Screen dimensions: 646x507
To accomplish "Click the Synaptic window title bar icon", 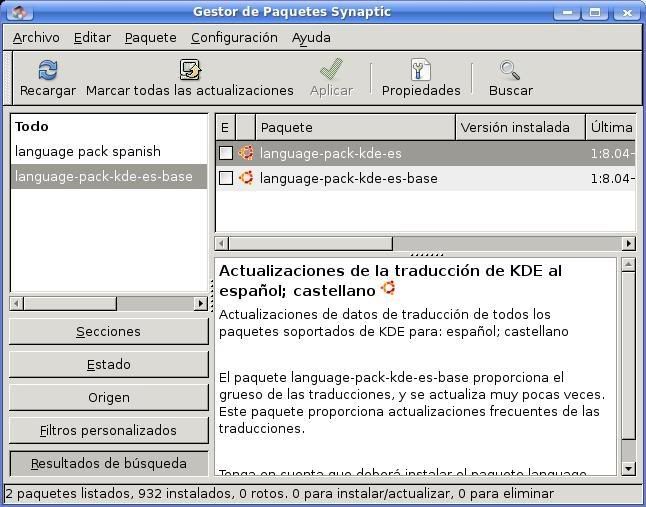I will pyautogui.click(x=19, y=12).
